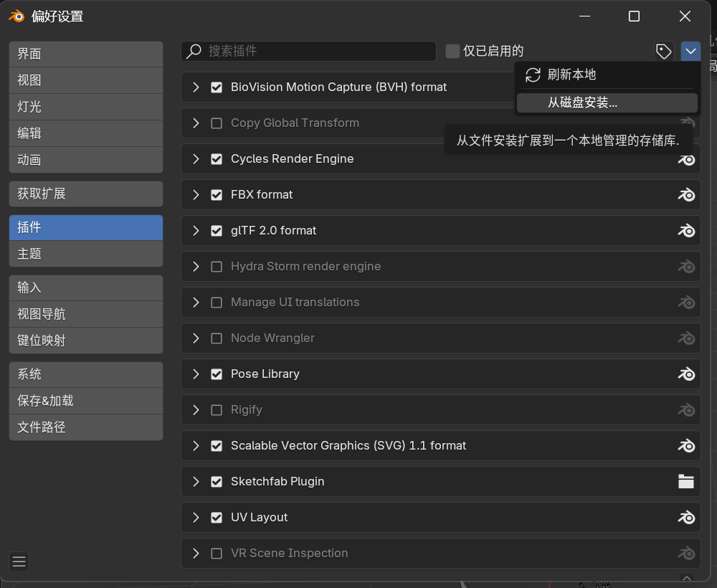Disable the glTF 2.0 format checkbox
This screenshot has width=717, height=588.
(217, 230)
